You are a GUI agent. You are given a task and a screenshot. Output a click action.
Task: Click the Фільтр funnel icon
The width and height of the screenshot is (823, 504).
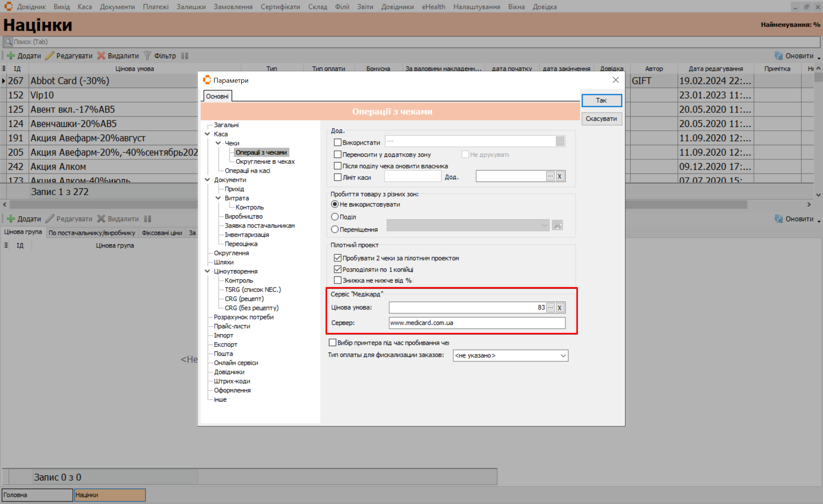(148, 56)
